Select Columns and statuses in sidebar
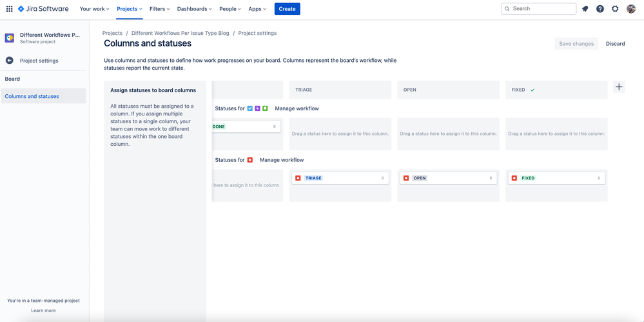This screenshot has height=322, width=644. pos(43,96)
